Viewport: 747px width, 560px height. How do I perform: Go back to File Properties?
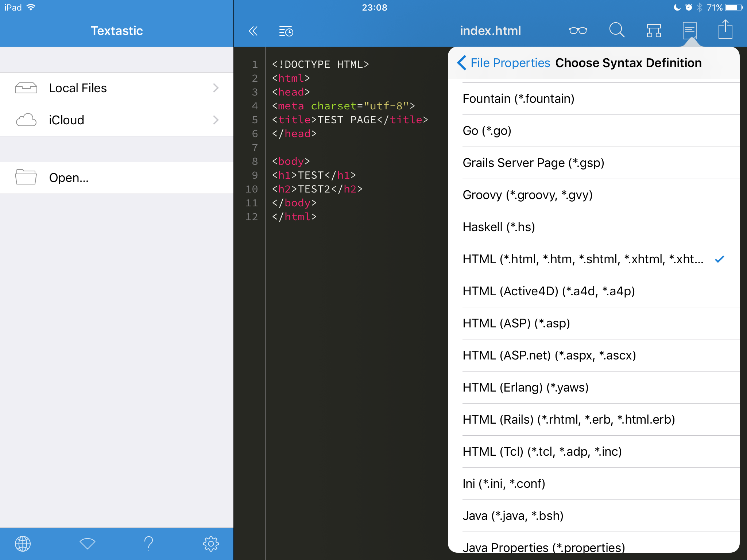pyautogui.click(x=503, y=63)
